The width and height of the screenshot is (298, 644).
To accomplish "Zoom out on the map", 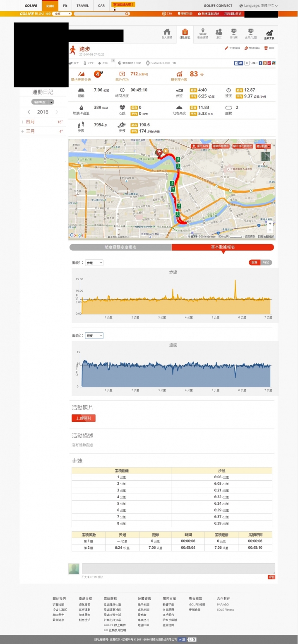I will pyautogui.click(x=270, y=230).
